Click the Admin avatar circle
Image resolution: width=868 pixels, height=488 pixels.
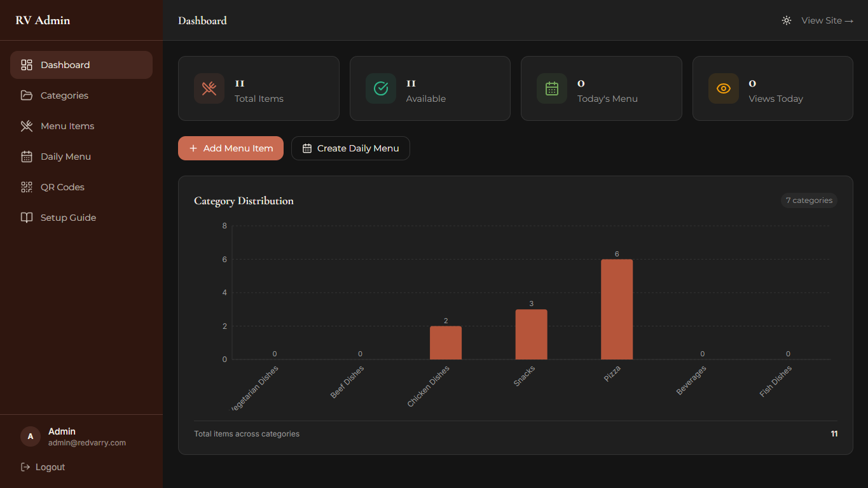(31, 436)
